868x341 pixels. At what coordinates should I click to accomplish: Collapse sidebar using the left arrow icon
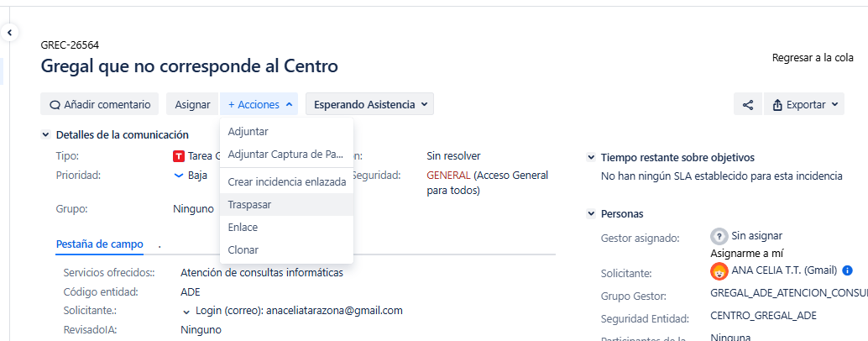[x=10, y=33]
